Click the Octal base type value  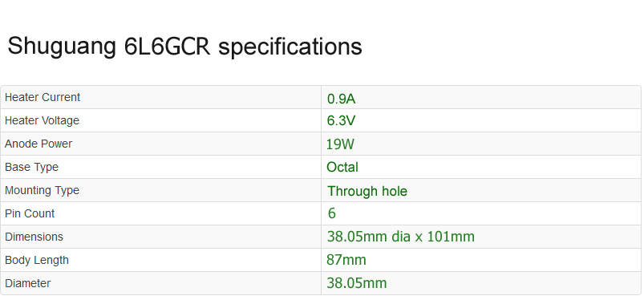[x=342, y=167]
